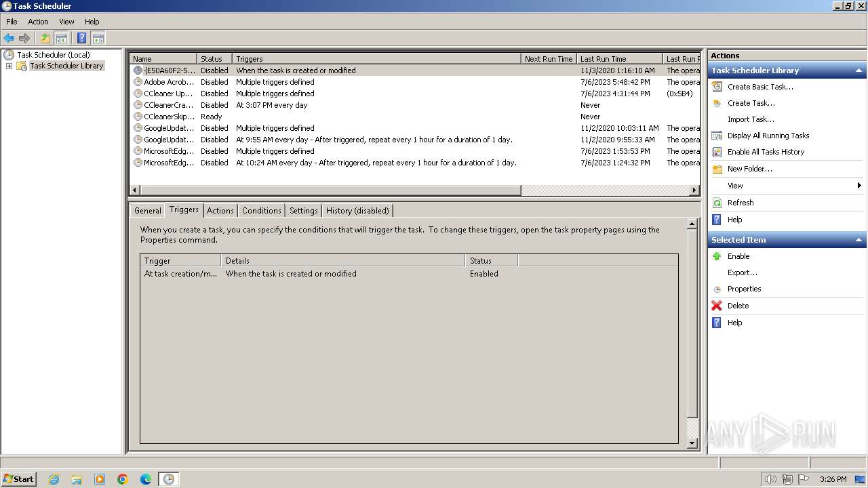Open the View menu
Screen dimensions: 868x488
pos(66,22)
